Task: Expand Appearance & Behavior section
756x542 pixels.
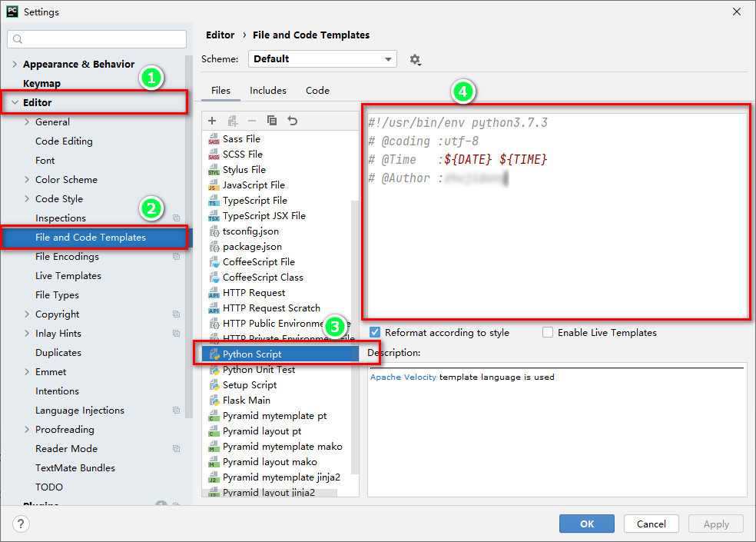Action: point(15,64)
